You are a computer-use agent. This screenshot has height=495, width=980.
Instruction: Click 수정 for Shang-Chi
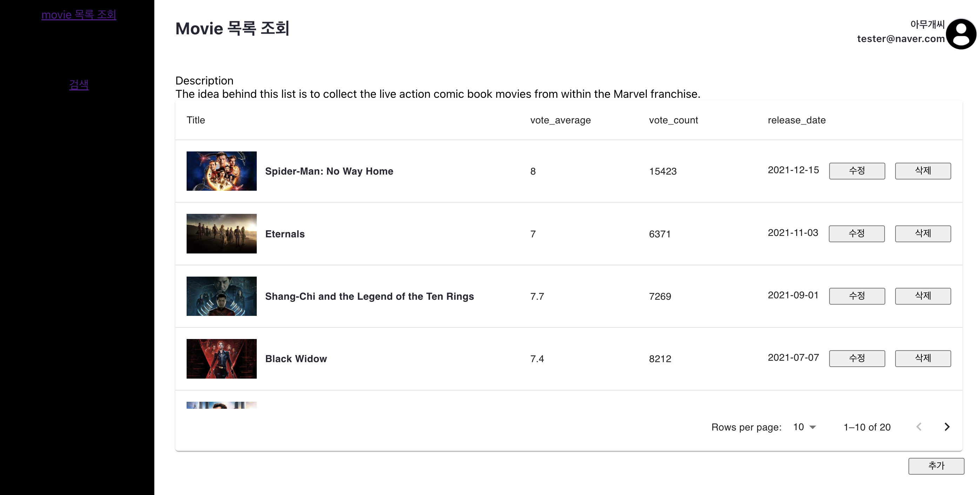pos(857,296)
